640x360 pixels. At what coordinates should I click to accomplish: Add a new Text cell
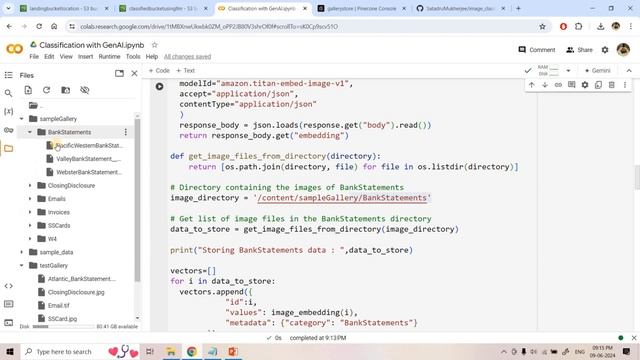tap(185, 71)
